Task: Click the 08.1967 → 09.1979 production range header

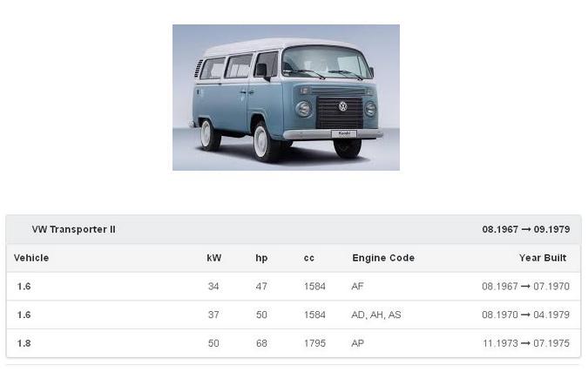Action: tap(525, 230)
